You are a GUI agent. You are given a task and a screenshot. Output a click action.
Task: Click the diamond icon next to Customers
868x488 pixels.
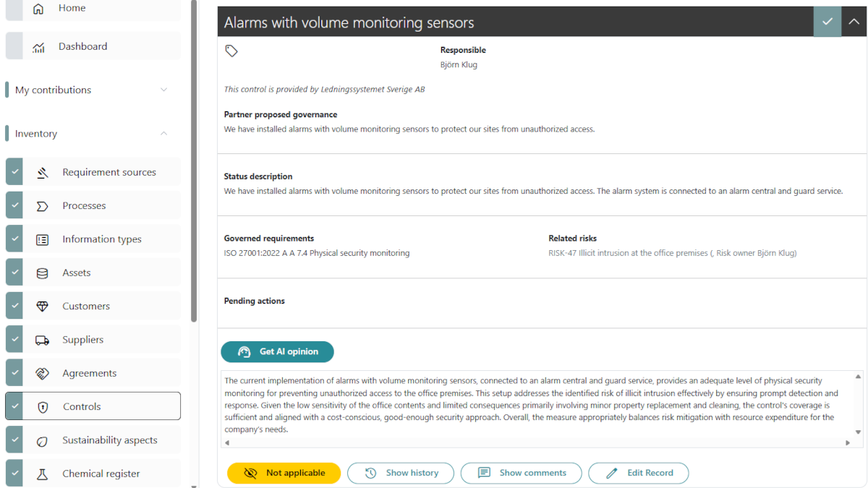pos(43,307)
